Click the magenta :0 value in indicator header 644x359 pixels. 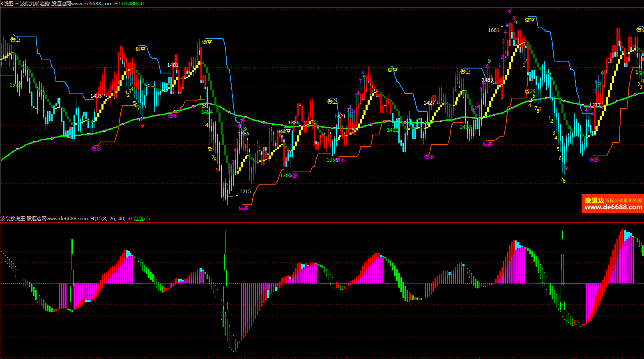(x=130, y=219)
